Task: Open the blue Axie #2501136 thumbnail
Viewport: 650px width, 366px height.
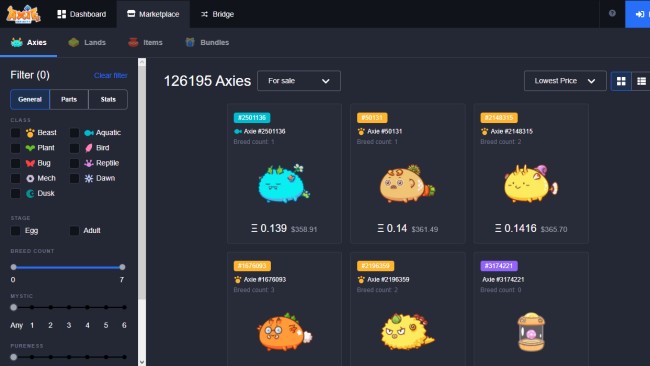Action: pos(284,183)
